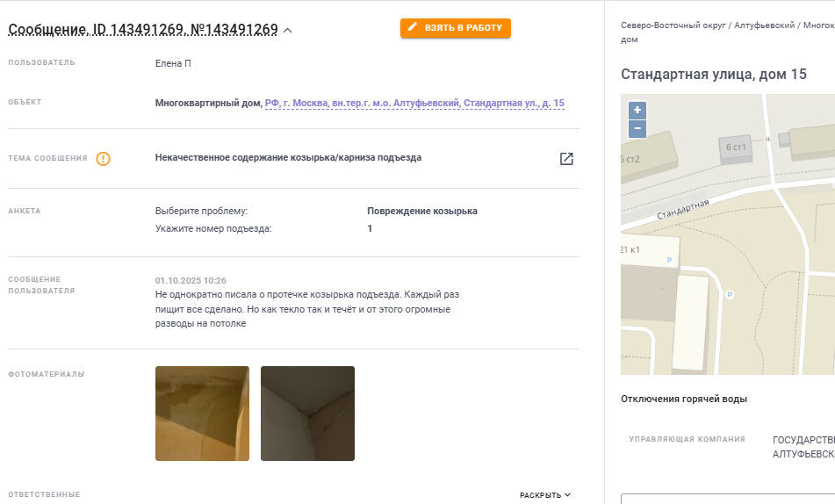Click the orange warning icon near 'Тема сообщения'
Viewport: 835px width, 504px height.
point(103,159)
